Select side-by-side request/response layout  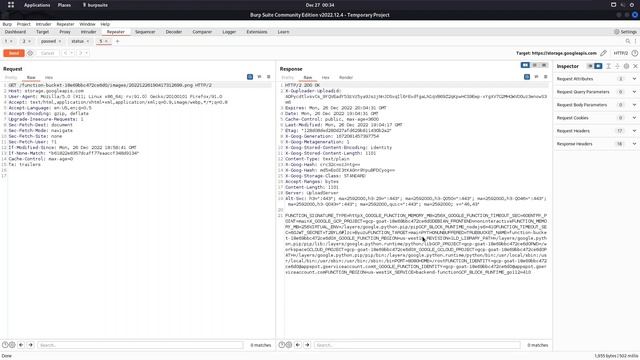(525, 65)
